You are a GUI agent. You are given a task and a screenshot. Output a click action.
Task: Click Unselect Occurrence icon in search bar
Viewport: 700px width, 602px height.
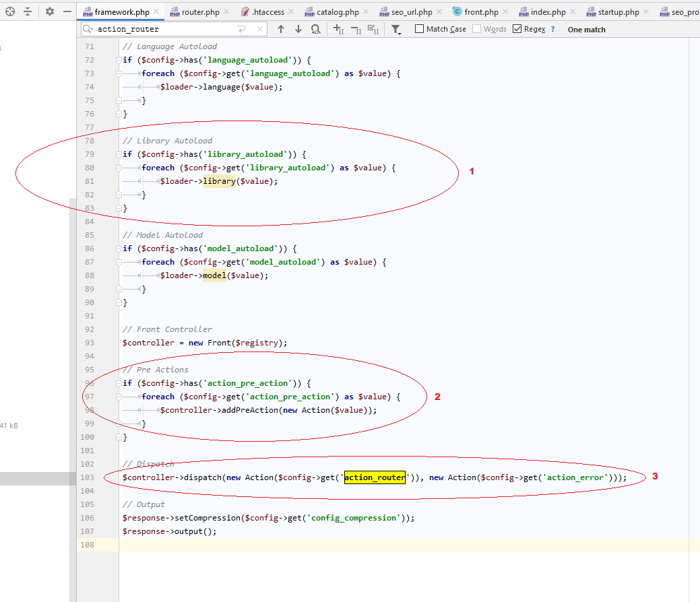[356, 29]
